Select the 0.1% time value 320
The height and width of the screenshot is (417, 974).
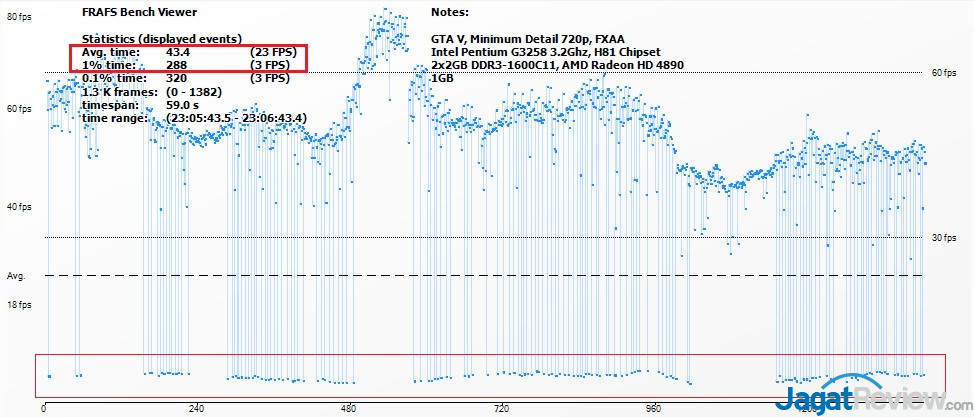click(176, 77)
